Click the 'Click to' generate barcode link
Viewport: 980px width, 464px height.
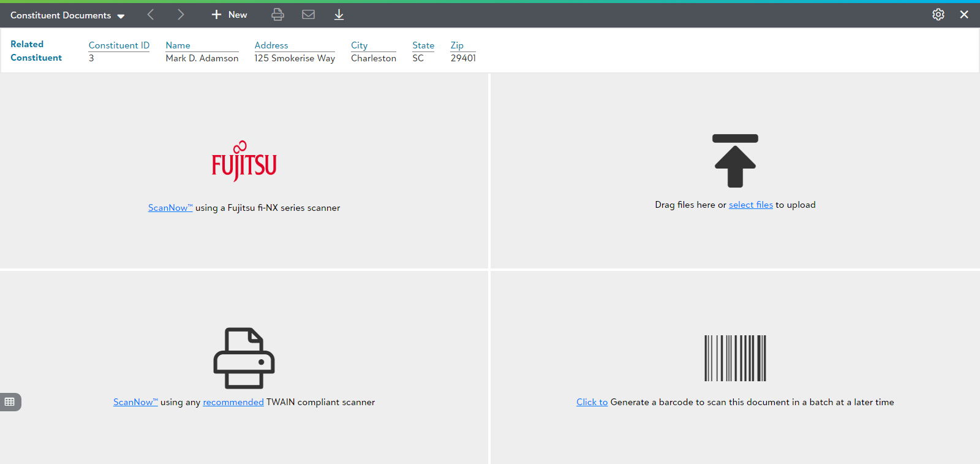pyautogui.click(x=592, y=402)
